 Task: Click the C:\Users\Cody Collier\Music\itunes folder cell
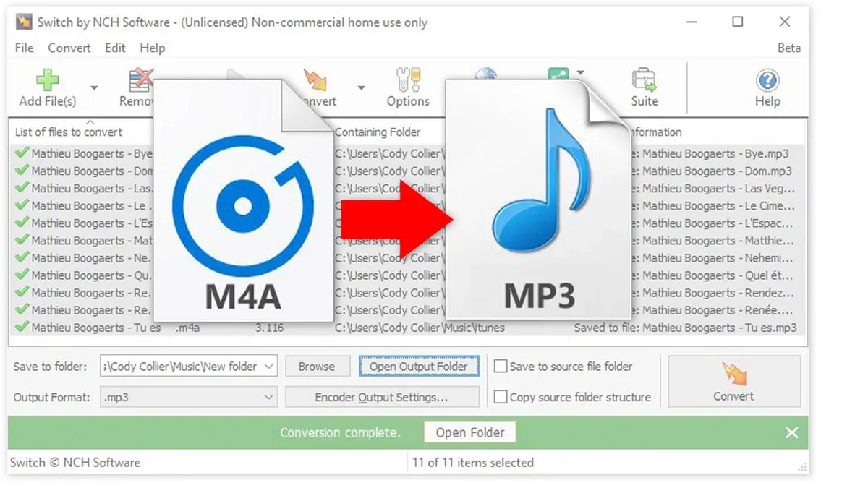click(x=420, y=328)
